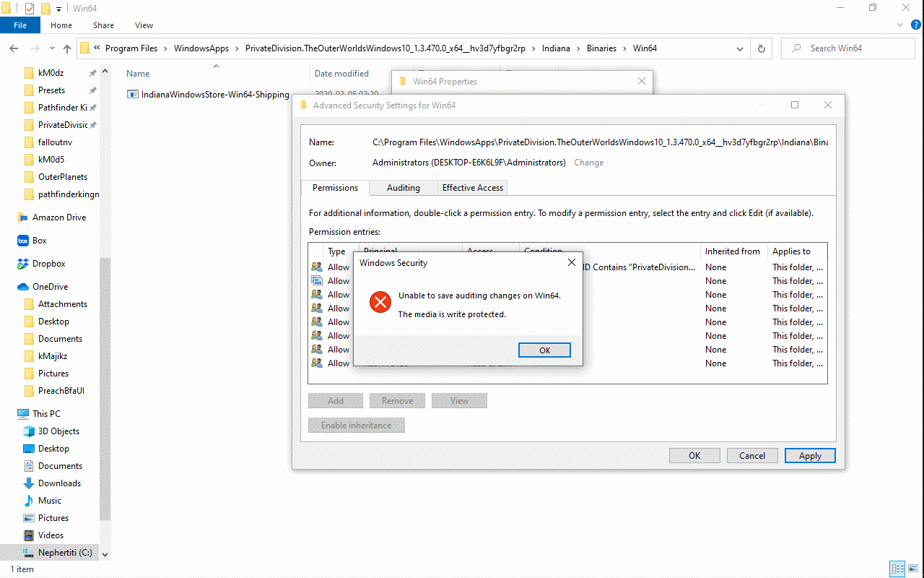Image resolution: width=924 pixels, height=578 pixels.
Task: Click the Downloads arrow icon
Action: pyautogui.click(x=29, y=483)
